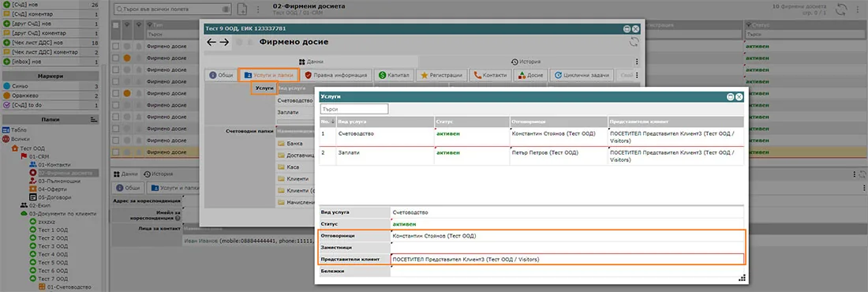The image size is (868, 292).
Task: Open 05-Договори tree item
Action: (x=51, y=197)
